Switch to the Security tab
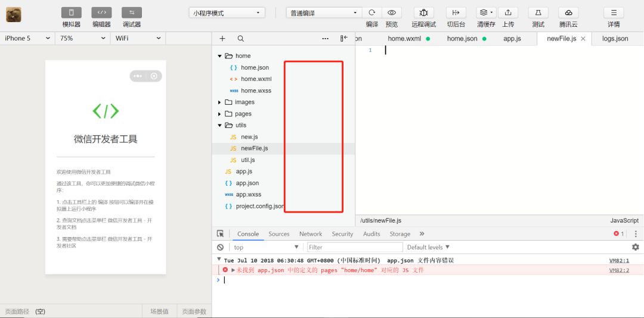 click(x=342, y=234)
